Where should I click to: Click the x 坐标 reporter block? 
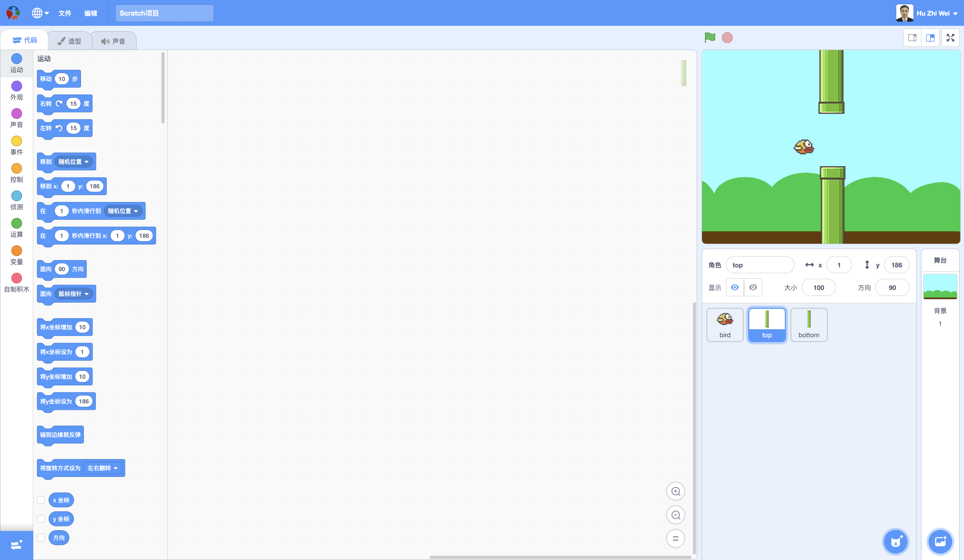(x=61, y=500)
